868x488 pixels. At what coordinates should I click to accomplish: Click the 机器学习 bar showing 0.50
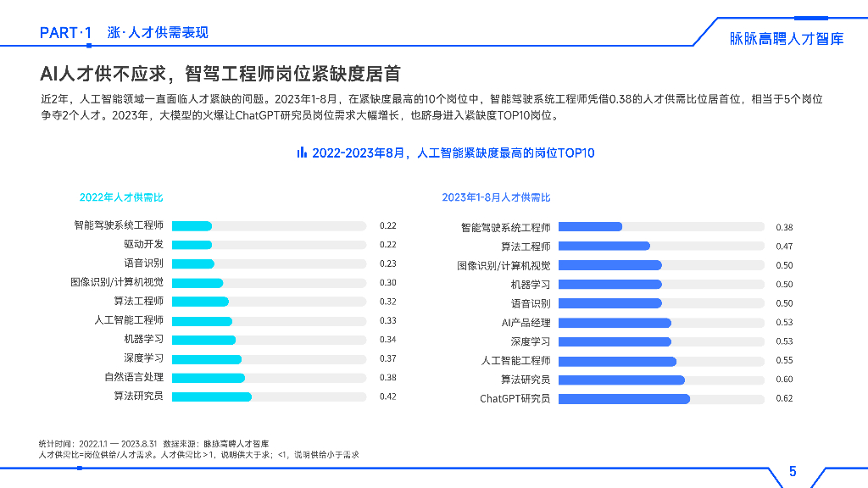click(610, 283)
